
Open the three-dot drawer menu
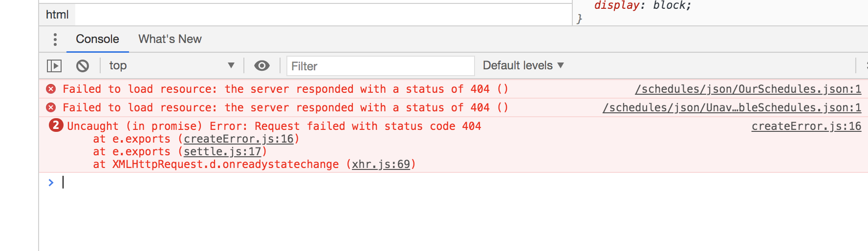coord(55,39)
